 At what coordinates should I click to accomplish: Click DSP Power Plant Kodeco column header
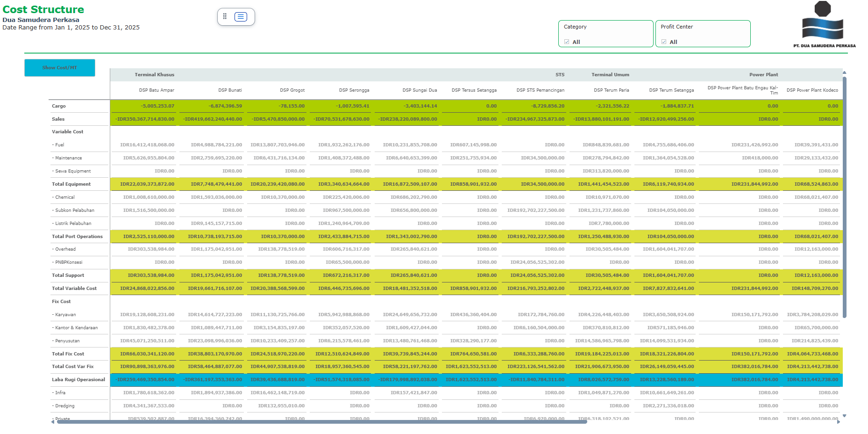812,90
